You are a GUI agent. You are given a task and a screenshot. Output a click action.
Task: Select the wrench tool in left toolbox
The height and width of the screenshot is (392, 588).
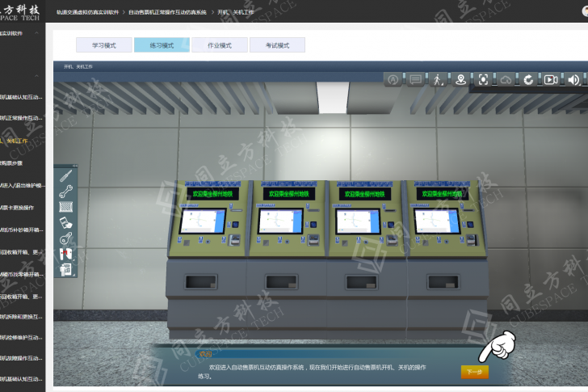pyautogui.click(x=66, y=191)
